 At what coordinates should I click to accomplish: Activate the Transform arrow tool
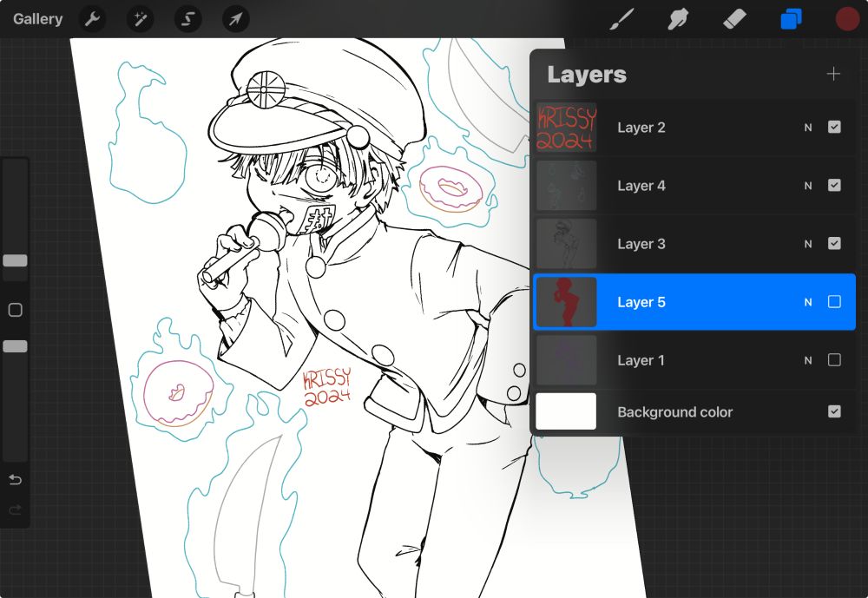(235, 19)
